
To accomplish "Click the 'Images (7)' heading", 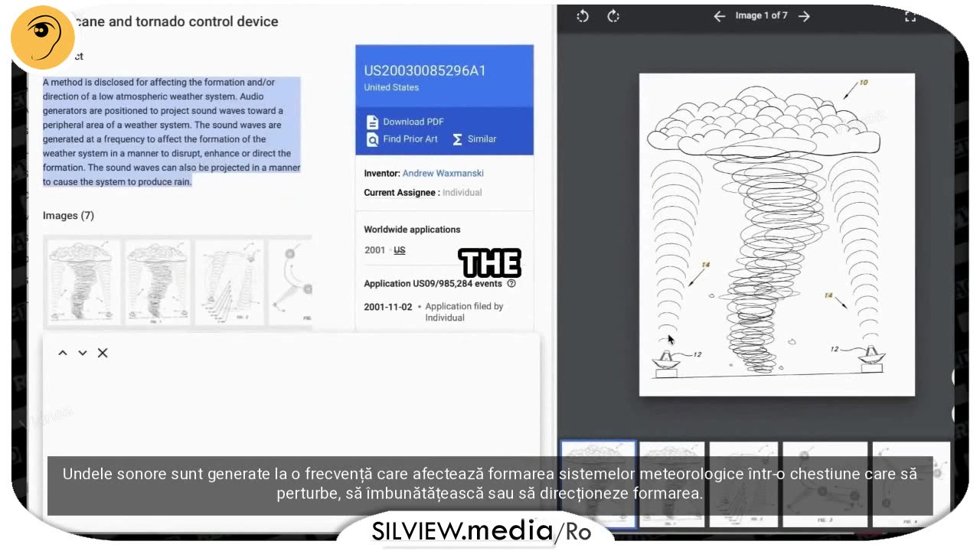I will coord(68,216).
